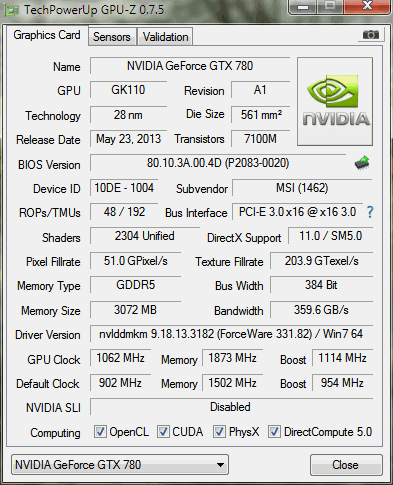Click the Bus Interface question mark

pyautogui.click(x=370, y=212)
